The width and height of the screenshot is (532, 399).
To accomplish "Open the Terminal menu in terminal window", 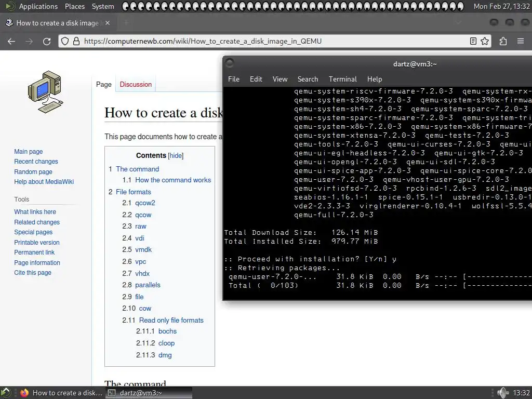I will pyautogui.click(x=343, y=79).
